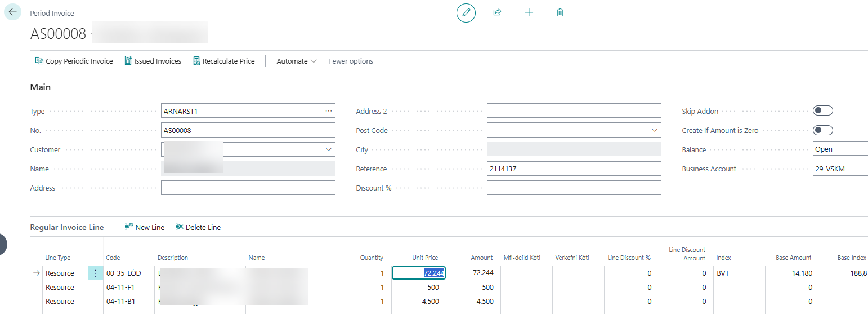This screenshot has height=314, width=868.
Task: Click Delete Line button
Action: coord(198,227)
